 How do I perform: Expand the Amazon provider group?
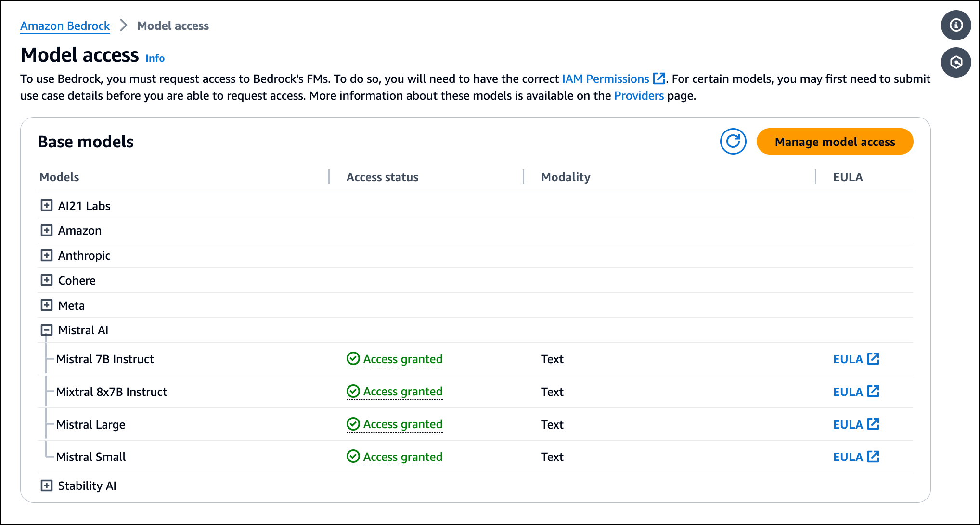tap(47, 230)
